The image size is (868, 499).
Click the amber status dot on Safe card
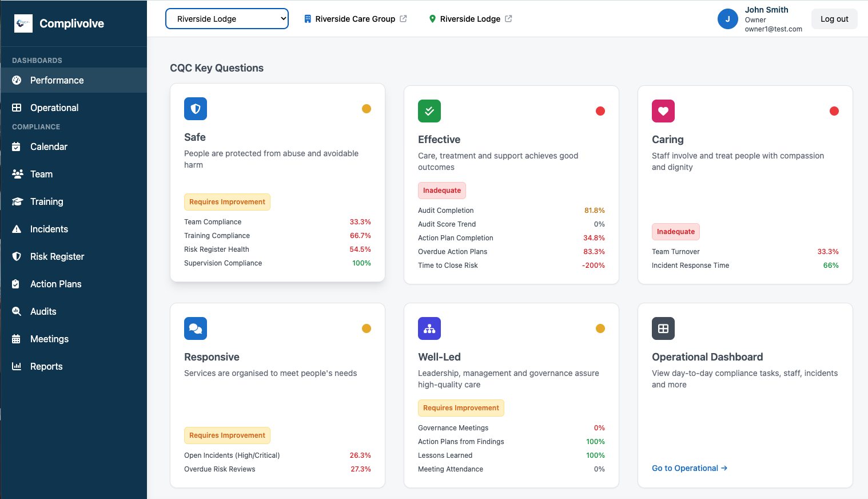tap(367, 109)
